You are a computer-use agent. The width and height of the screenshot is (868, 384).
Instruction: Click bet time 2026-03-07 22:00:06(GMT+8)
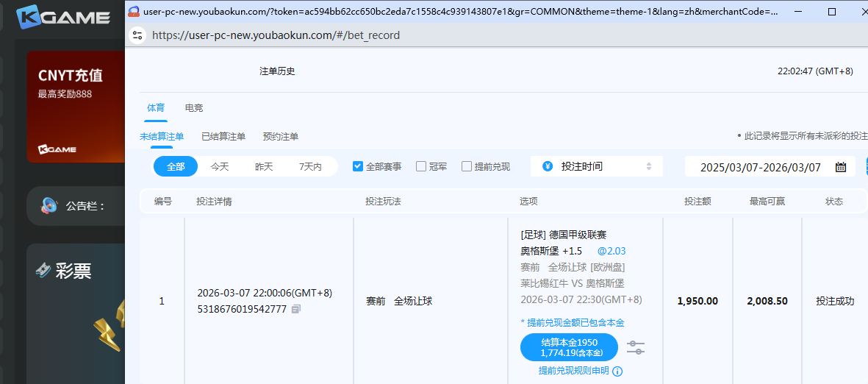pos(265,293)
